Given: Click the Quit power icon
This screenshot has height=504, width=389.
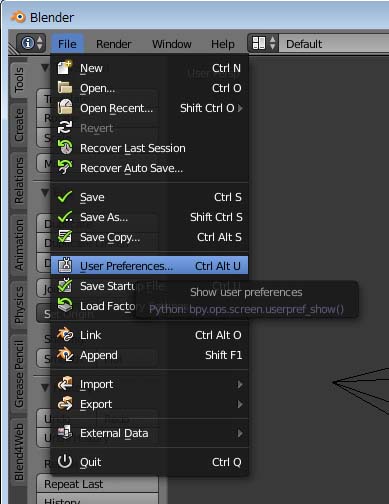Looking at the screenshot, I should coord(64,462).
